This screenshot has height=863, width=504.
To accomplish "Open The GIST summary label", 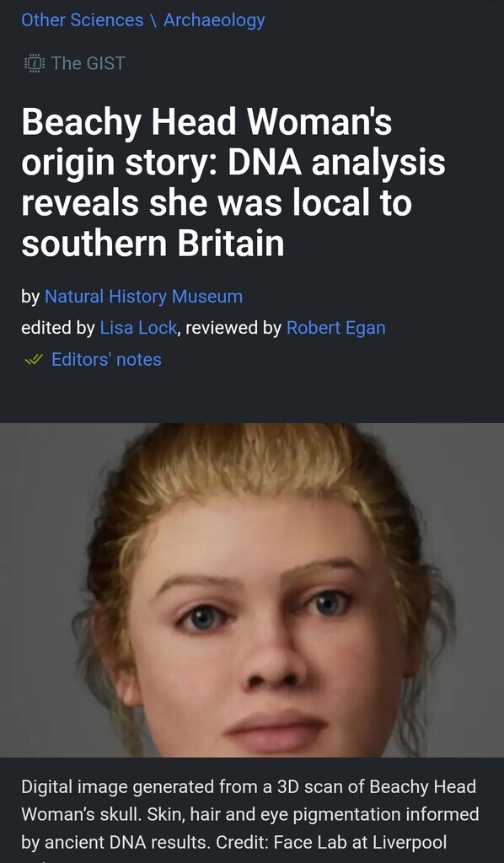I will 88,63.
